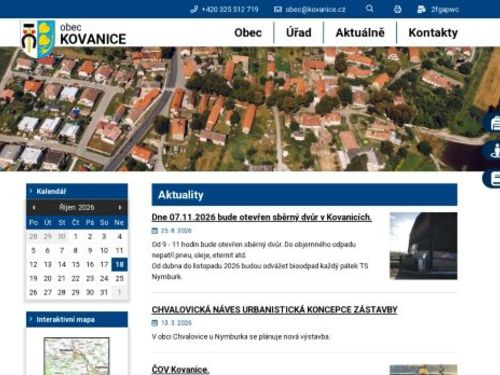Select day 31 in the calendar

pos(104,292)
